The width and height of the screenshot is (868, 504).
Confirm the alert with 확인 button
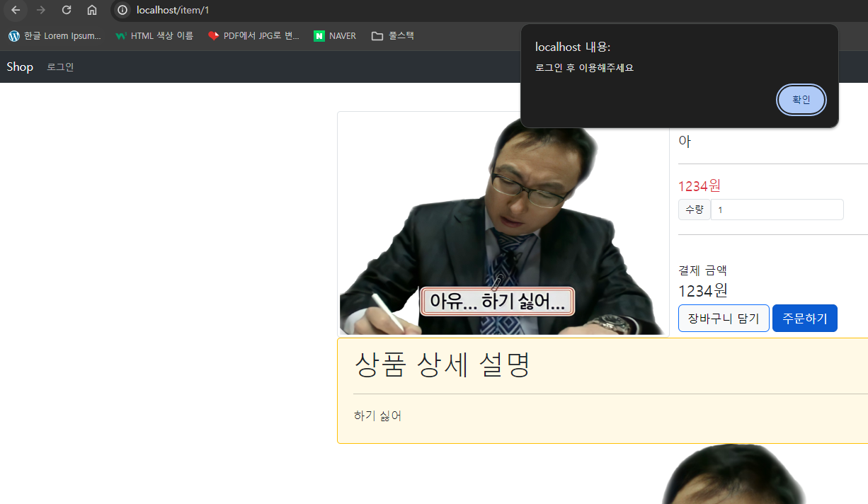[801, 100]
